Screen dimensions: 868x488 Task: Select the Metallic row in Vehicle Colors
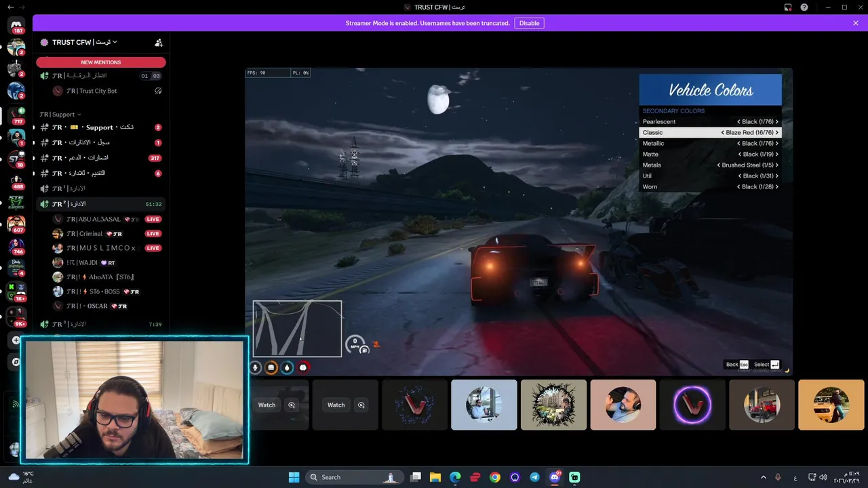coord(710,143)
